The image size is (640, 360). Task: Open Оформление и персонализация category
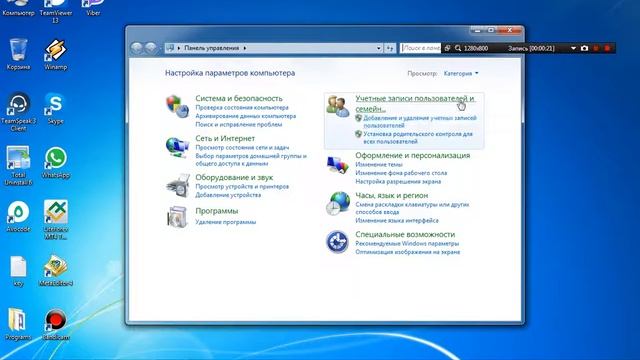tap(413, 156)
